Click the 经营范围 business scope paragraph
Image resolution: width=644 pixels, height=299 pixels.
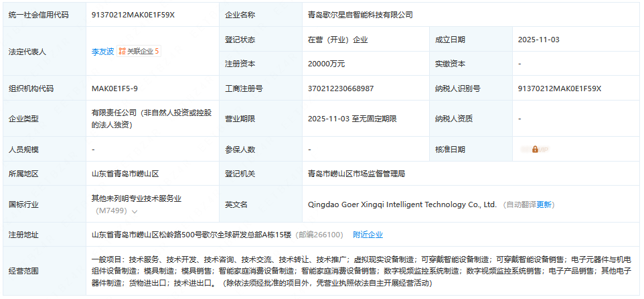coord(361,272)
